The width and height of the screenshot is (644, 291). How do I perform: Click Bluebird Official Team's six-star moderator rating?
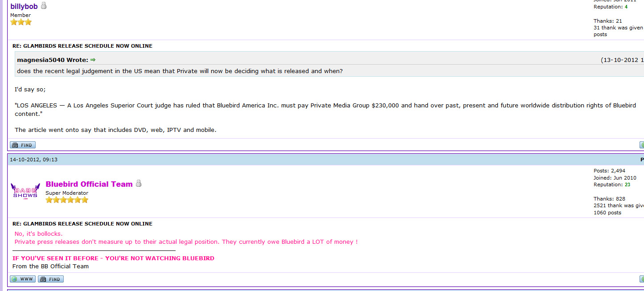[67, 200]
